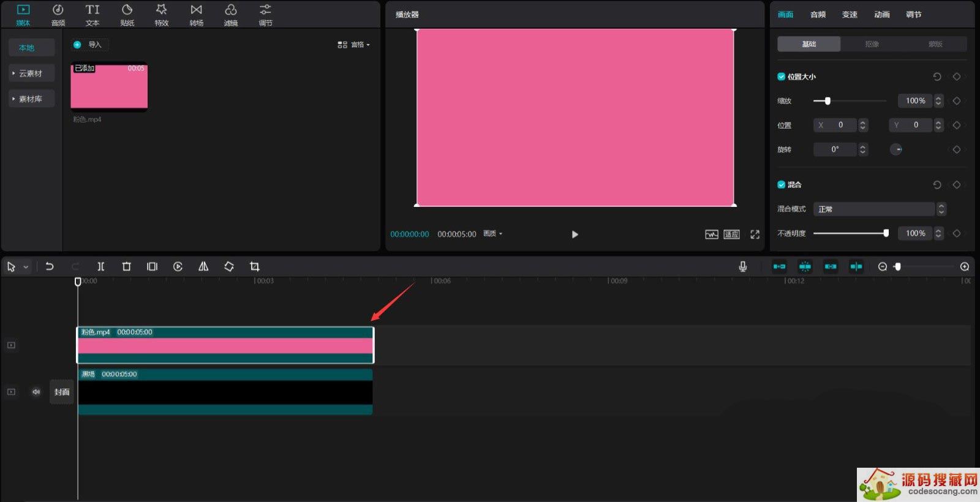980x502 pixels.
Task: Click the delete (trash) icon in timeline toolbar
Action: click(127, 266)
